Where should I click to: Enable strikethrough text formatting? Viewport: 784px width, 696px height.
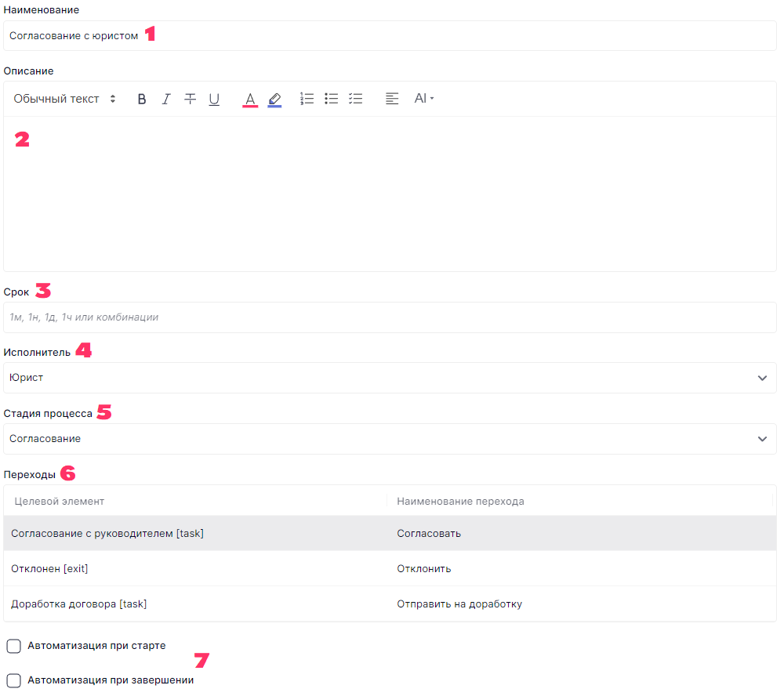click(190, 99)
